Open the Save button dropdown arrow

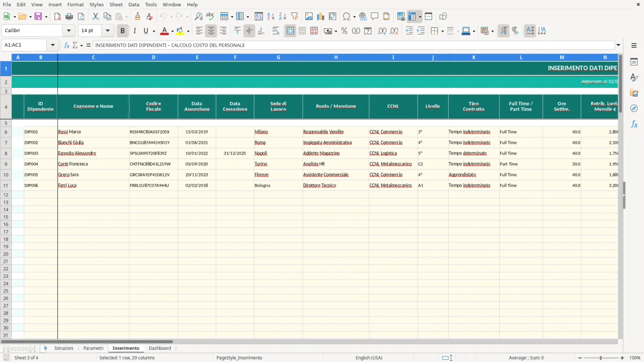[x=46, y=17]
